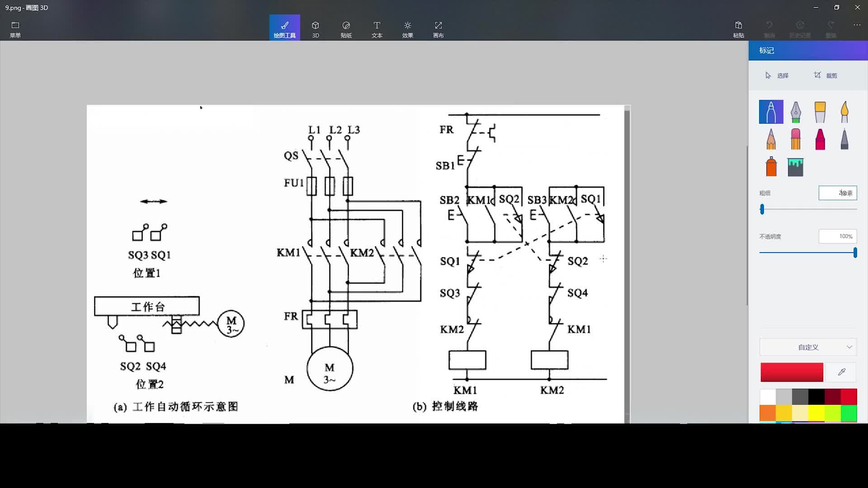
Task: Click the thickness pixel input field
Action: [x=838, y=193]
